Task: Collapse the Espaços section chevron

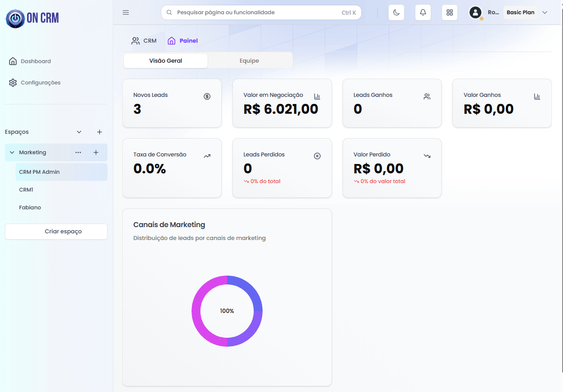Action: pyautogui.click(x=79, y=132)
